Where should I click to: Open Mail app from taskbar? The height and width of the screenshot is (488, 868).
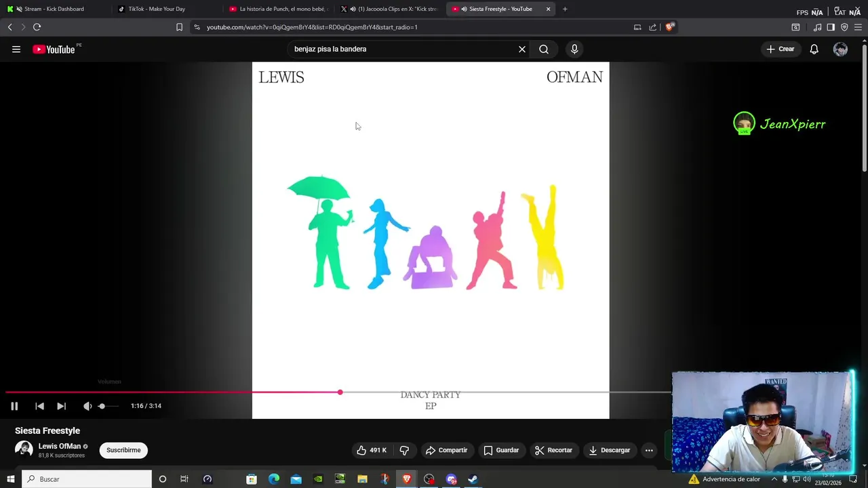296,479
